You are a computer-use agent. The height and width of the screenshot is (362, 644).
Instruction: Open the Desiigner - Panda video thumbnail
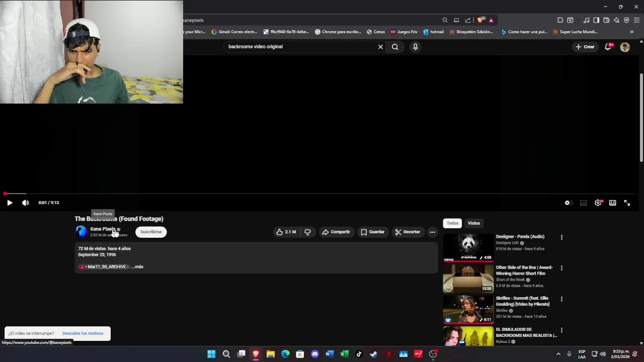pyautogui.click(x=468, y=247)
